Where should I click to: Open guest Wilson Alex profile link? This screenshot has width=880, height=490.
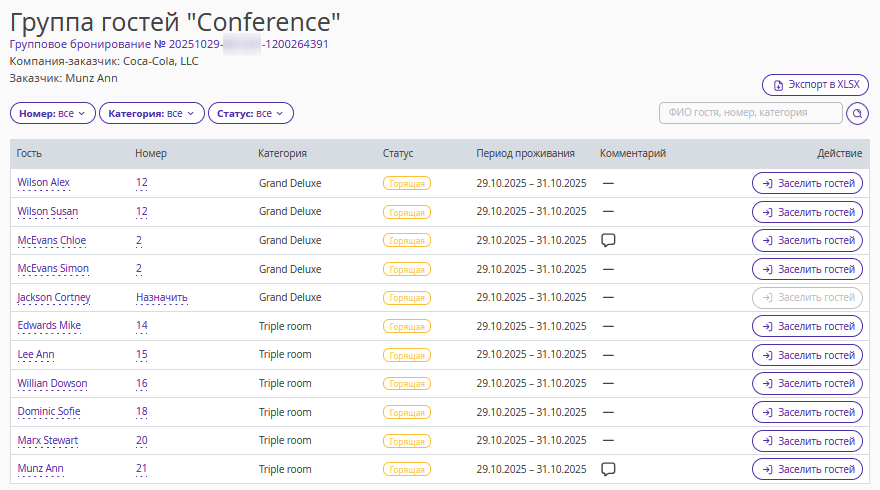click(x=44, y=183)
